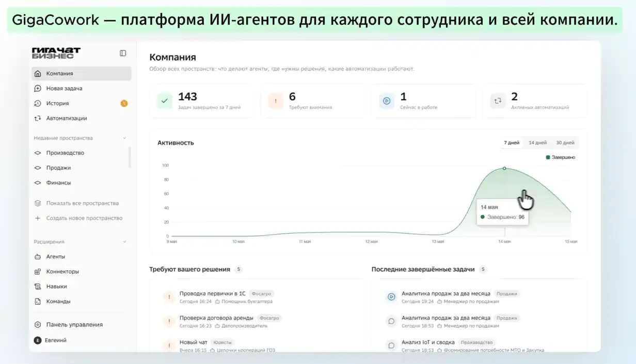Click the Производство space icon
This screenshot has height=364, width=636.
(38, 153)
